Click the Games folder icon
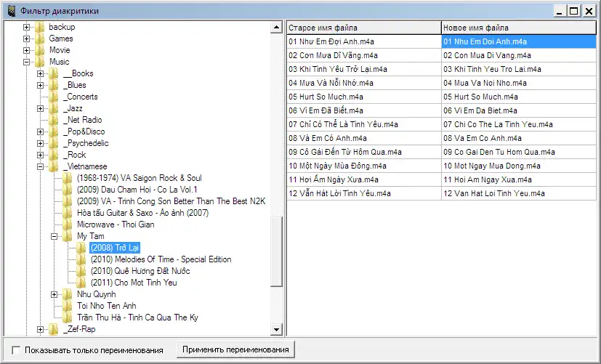Image resolution: width=601 pixels, height=364 pixels. tap(39, 39)
